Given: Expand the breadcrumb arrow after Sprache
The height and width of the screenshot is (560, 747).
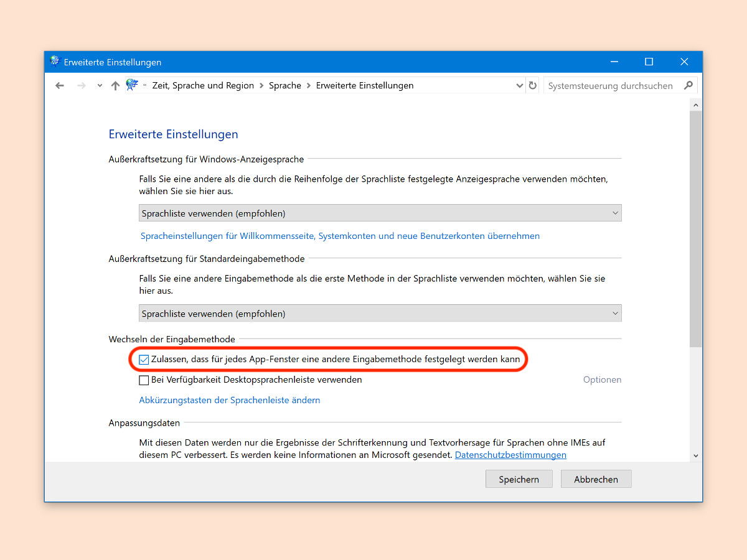Looking at the screenshot, I should pyautogui.click(x=309, y=86).
